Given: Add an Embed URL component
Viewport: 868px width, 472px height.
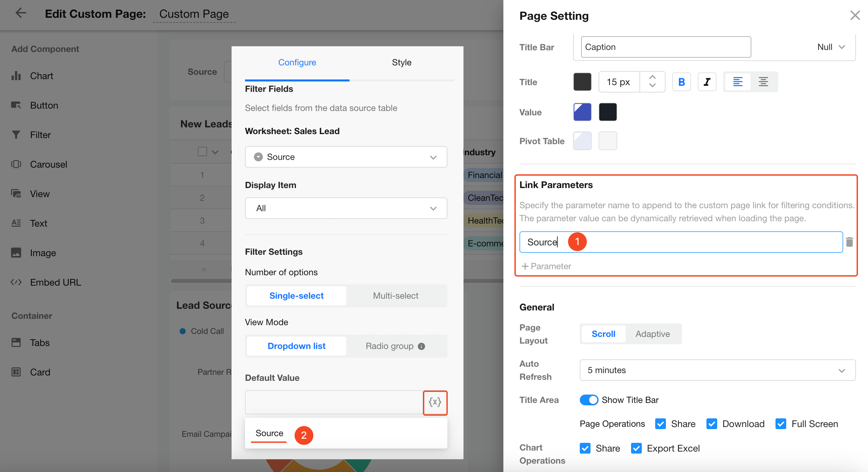Looking at the screenshot, I should click(x=55, y=283).
